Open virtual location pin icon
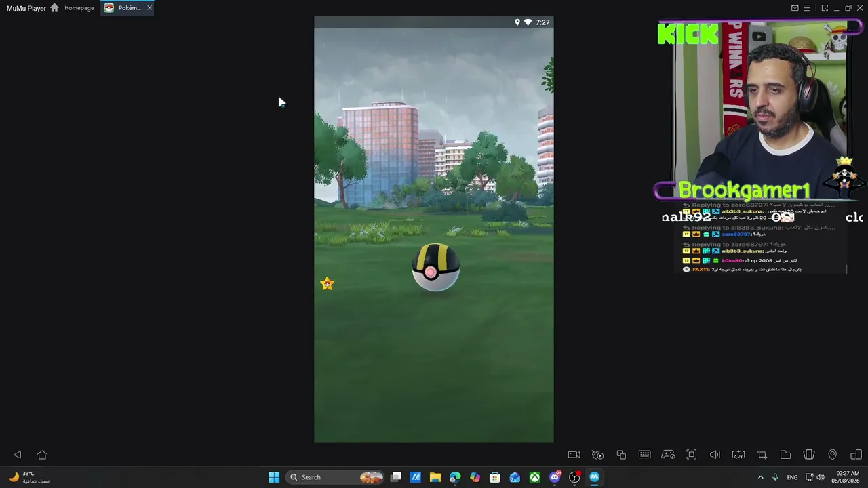The width and height of the screenshot is (868, 488). point(832,455)
